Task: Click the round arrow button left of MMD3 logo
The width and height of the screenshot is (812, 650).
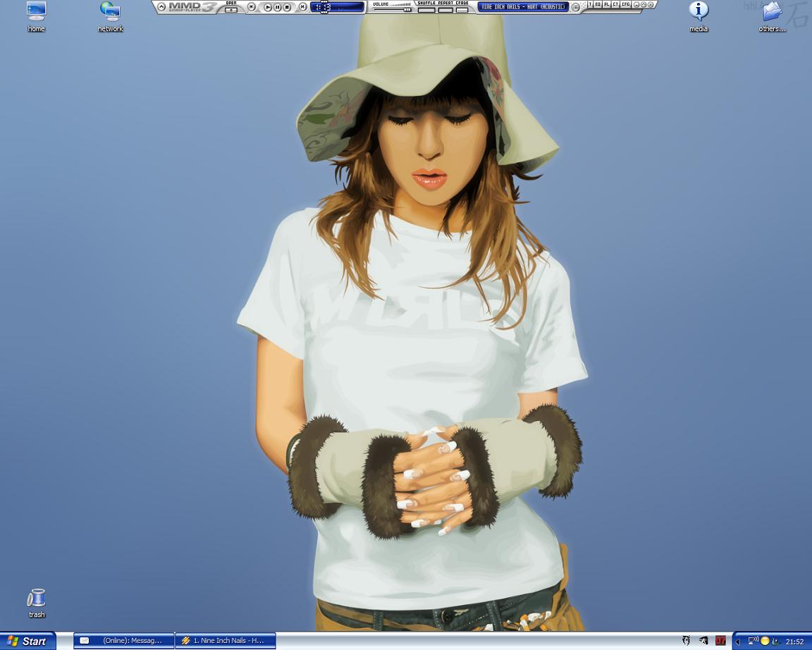Action: pyautogui.click(x=161, y=7)
